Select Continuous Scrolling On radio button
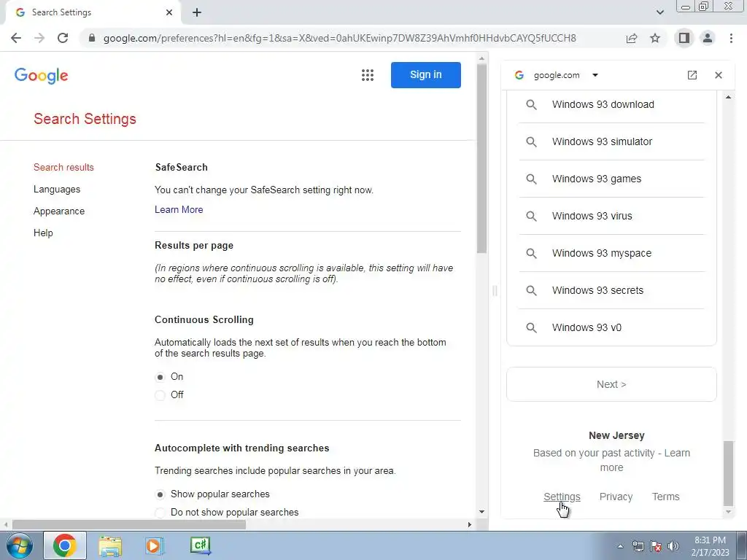The image size is (747, 560). [x=160, y=377]
